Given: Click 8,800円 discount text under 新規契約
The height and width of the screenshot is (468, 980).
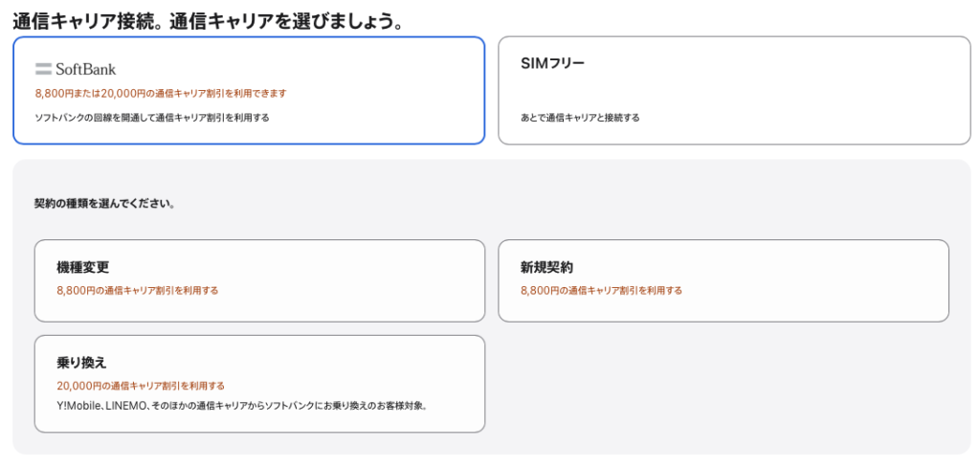Looking at the screenshot, I should tap(601, 291).
